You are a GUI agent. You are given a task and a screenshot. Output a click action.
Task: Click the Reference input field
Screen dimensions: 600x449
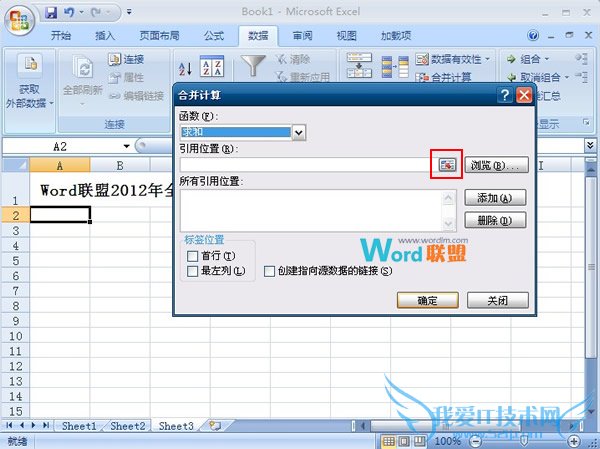click(x=309, y=165)
